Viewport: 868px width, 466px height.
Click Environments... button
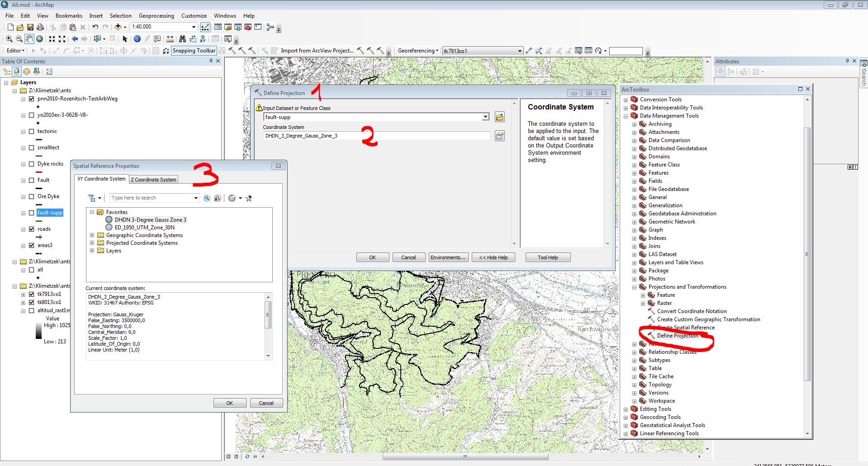448,257
